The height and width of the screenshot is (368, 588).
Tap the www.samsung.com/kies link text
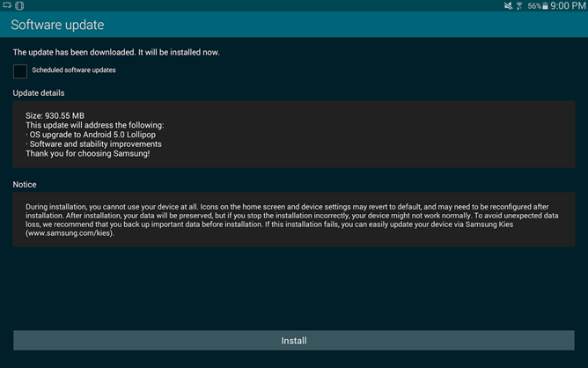tap(70, 234)
